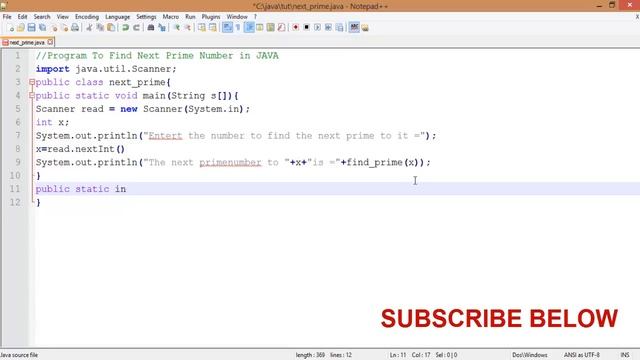640x360 pixels.
Task: Click line number 11 in the margin
Action: pos(15,189)
